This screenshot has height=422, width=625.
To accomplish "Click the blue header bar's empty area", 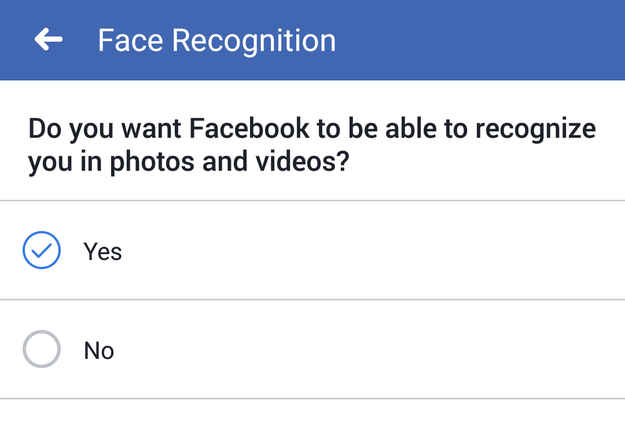I will click(478, 40).
